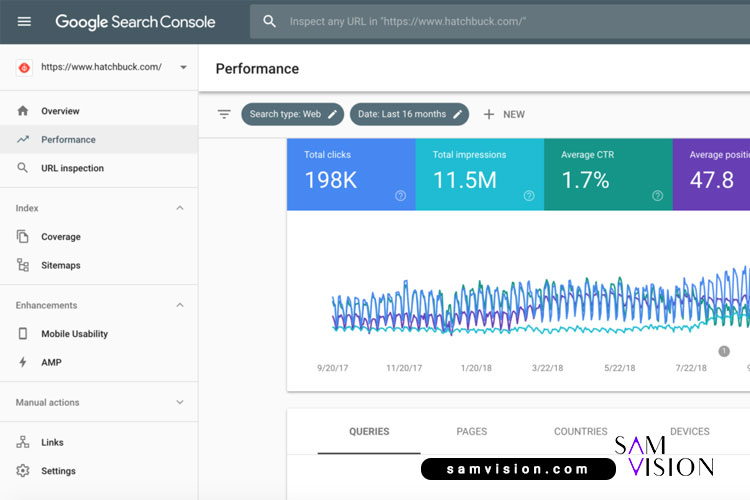
Task: Click help icon on Total impressions card
Action: tap(529, 195)
